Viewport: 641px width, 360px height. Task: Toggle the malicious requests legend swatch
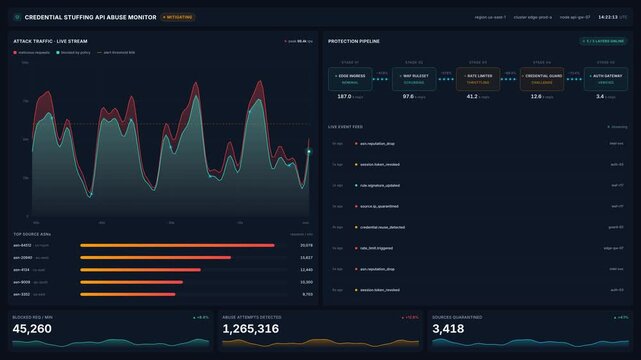(x=15, y=53)
